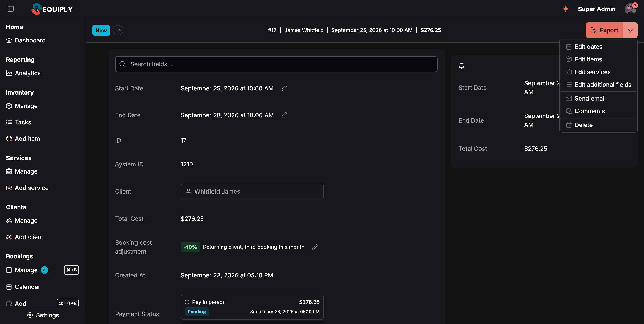Click the Equiply logo
The width and height of the screenshot is (644, 324).
tap(52, 9)
